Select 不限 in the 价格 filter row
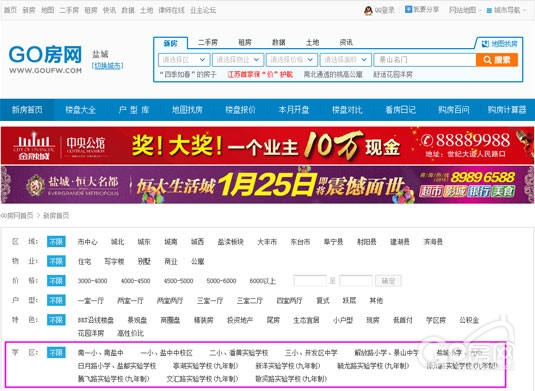The height and width of the screenshot is (391, 535). (x=56, y=281)
